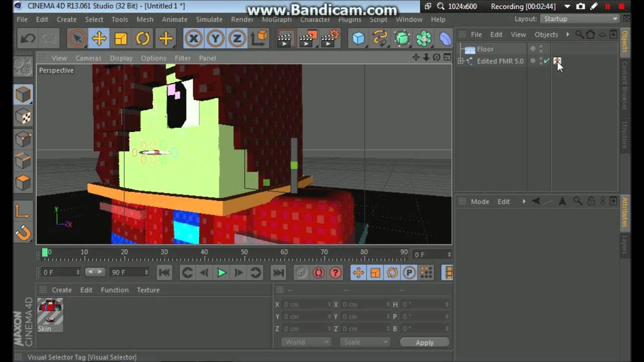Enable Axis mode L-shaped icon
The image size is (644, 362).
coord(23,211)
